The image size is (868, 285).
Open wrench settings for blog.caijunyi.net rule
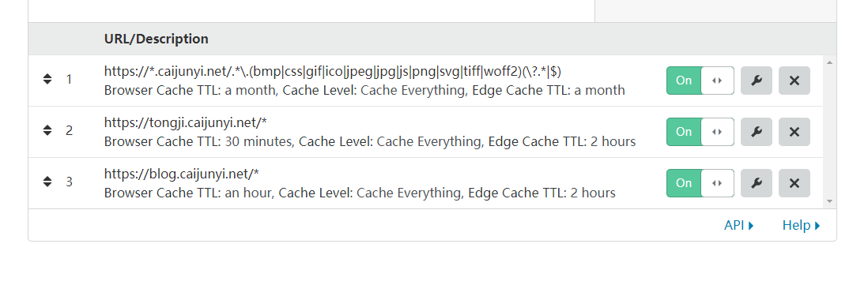click(x=757, y=183)
